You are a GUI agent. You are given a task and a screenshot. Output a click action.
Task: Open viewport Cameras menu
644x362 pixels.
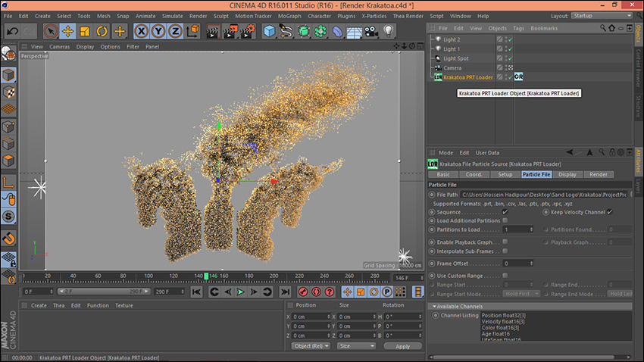60,47
